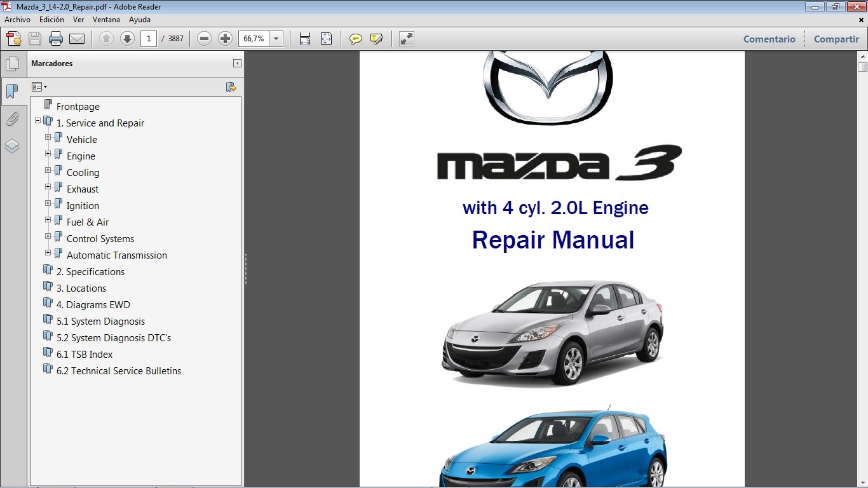Image resolution: width=868 pixels, height=488 pixels.
Task: Add a sticky note comment
Action: [x=355, y=39]
